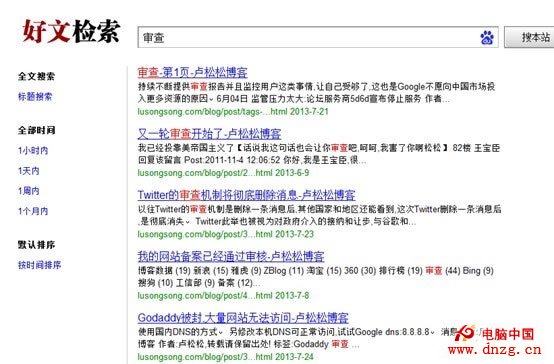
Task: Select 全文搜索 search mode
Action: [x=36, y=76]
